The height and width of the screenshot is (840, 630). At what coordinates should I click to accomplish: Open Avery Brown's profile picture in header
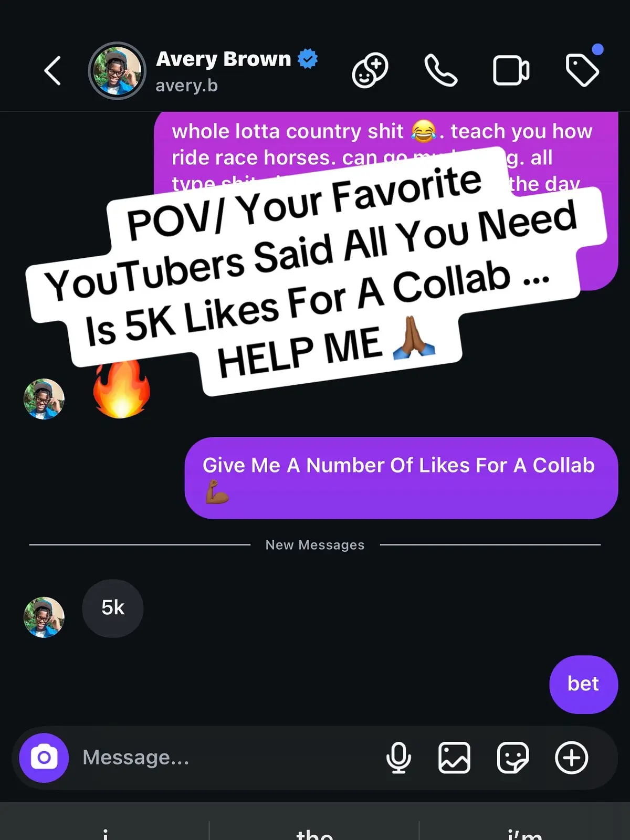click(x=117, y=70)
